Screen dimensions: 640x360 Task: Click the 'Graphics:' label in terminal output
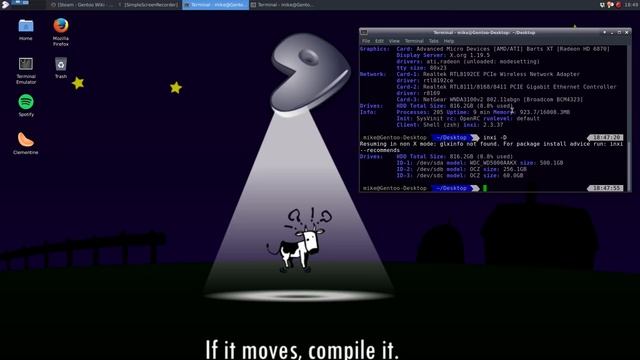(374, 49)
